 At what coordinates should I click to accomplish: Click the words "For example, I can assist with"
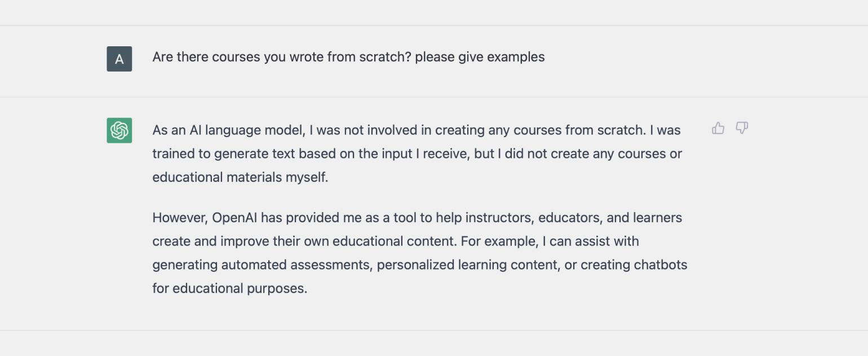pos(550,241)
